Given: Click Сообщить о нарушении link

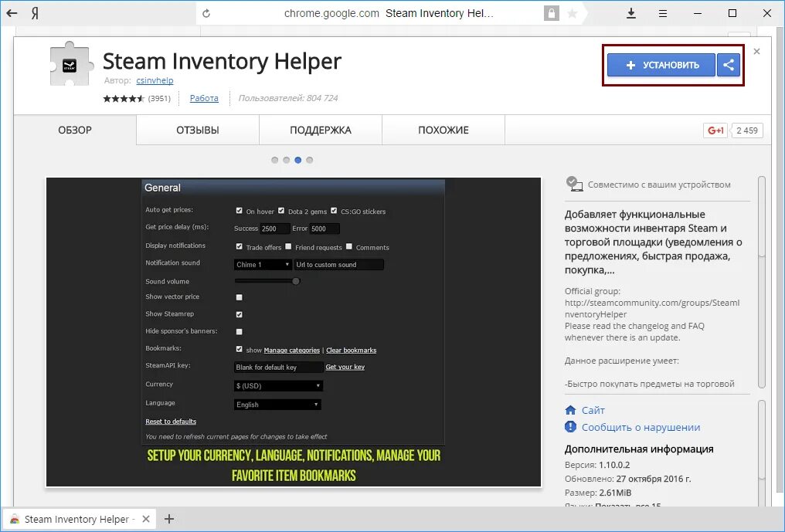Looking at the screenshot, I should point(641,428).
